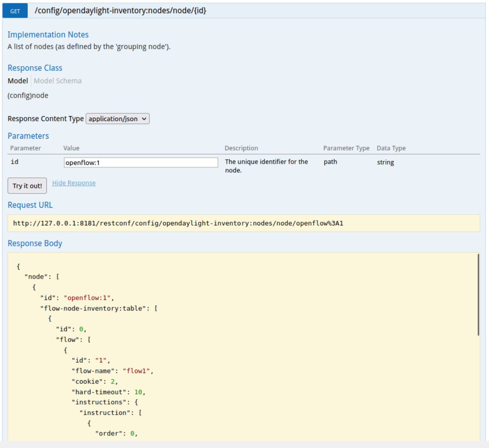Image resolution: width=489 pixels, height=448 pixels.
Task: Click the (config)node model name
Action: coord(28,96)
